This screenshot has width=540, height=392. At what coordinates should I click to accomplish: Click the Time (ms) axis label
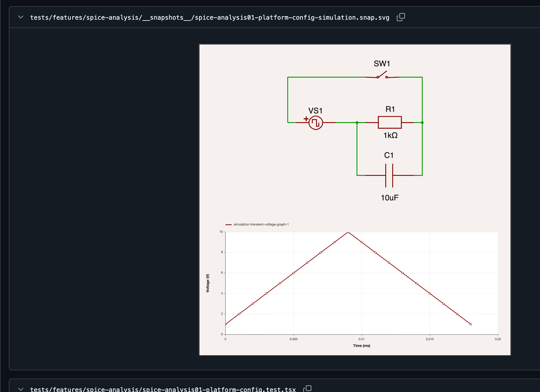(361, 346)
